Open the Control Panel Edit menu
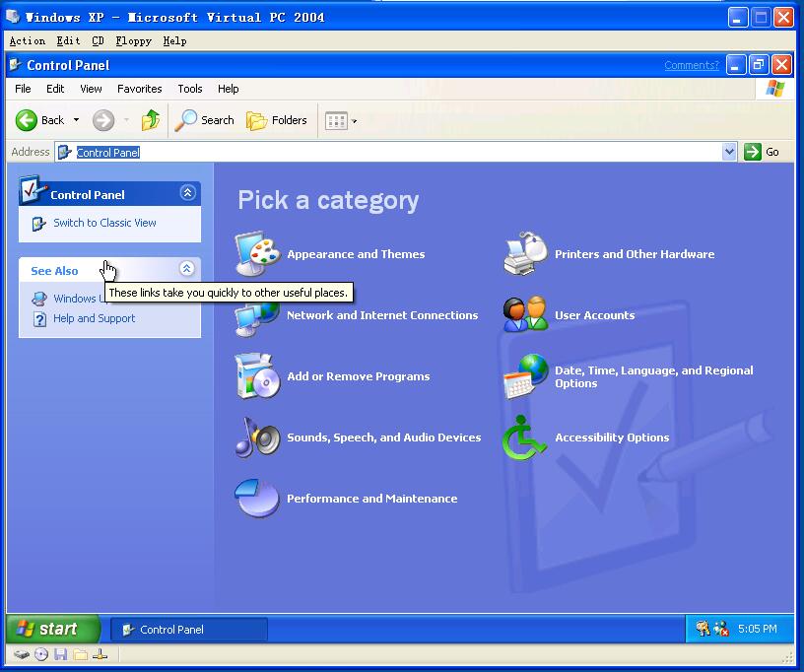Screen dimensions: 804x672 (55, 89)
